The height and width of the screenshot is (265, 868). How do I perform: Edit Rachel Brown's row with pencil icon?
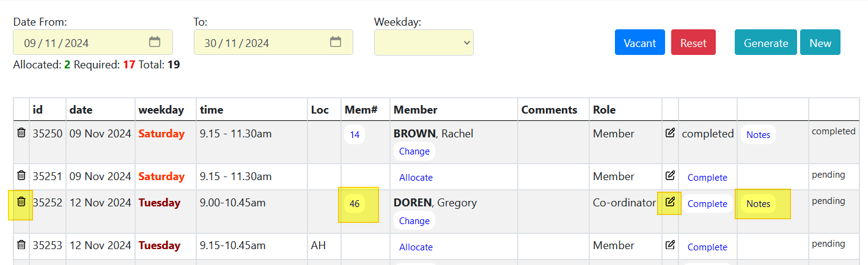(670, 132)
